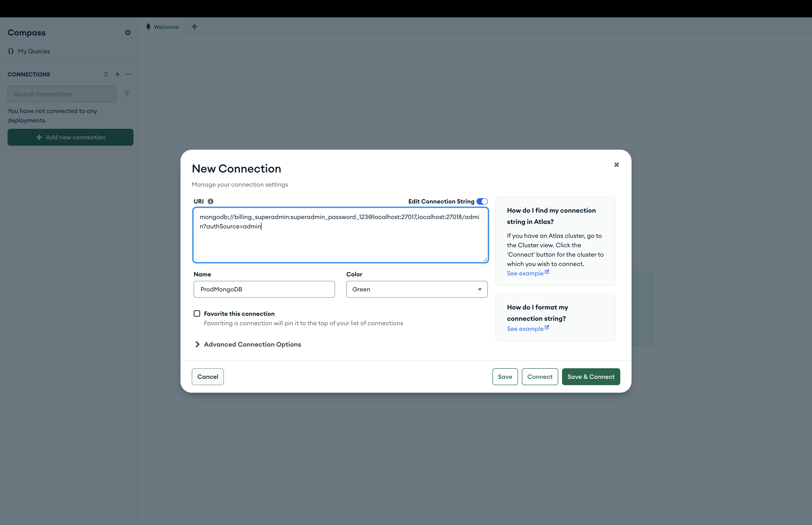Click the MongoDB leaf icon on Welcome tab
Viewport: 812px width, 525px height.
pyautogui.click(x=148, y=27)
